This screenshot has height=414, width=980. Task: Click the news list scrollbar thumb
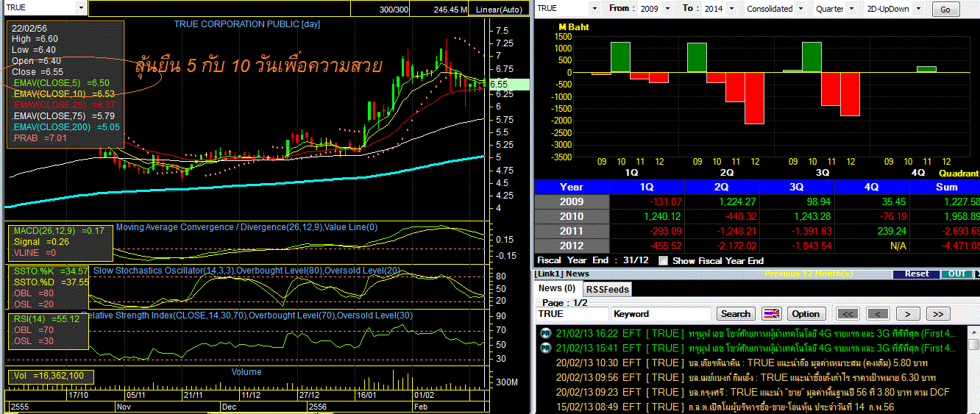tap(974, 344)
